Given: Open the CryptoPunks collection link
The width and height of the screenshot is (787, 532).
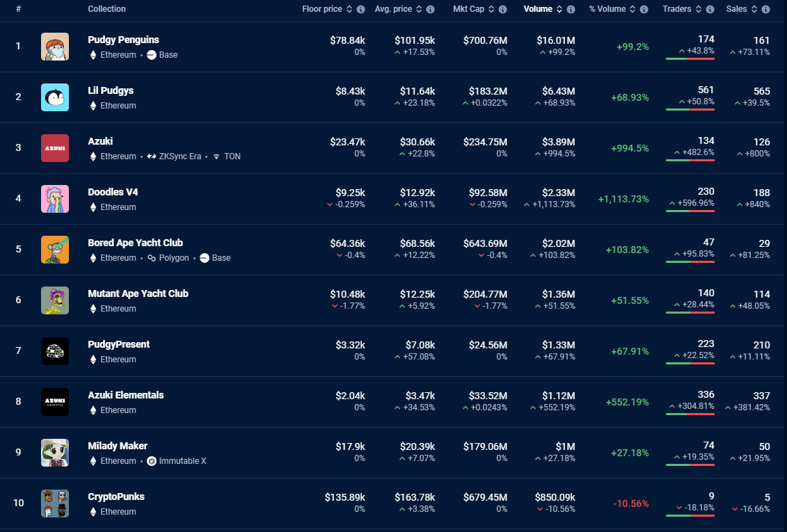Looking at the screenshot, I should tap(116, 497).
